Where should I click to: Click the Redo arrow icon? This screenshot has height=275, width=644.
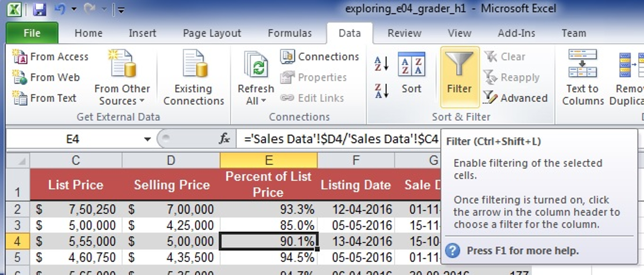[89, 9]
